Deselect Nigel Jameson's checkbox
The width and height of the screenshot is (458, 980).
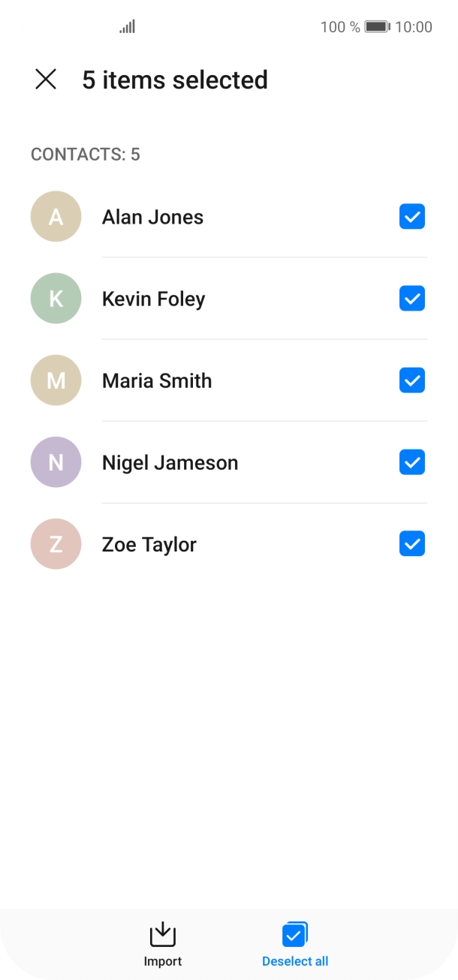[x=412, y=462]
